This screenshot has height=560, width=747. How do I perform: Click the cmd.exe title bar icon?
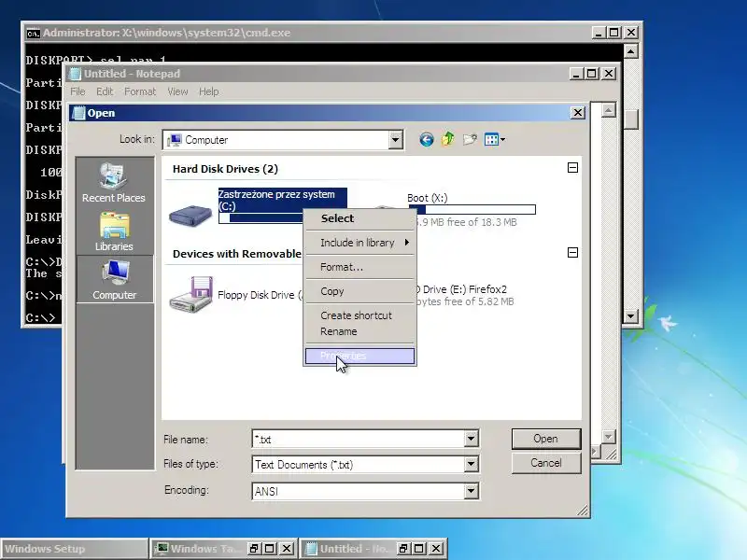[x=33, y=34]
